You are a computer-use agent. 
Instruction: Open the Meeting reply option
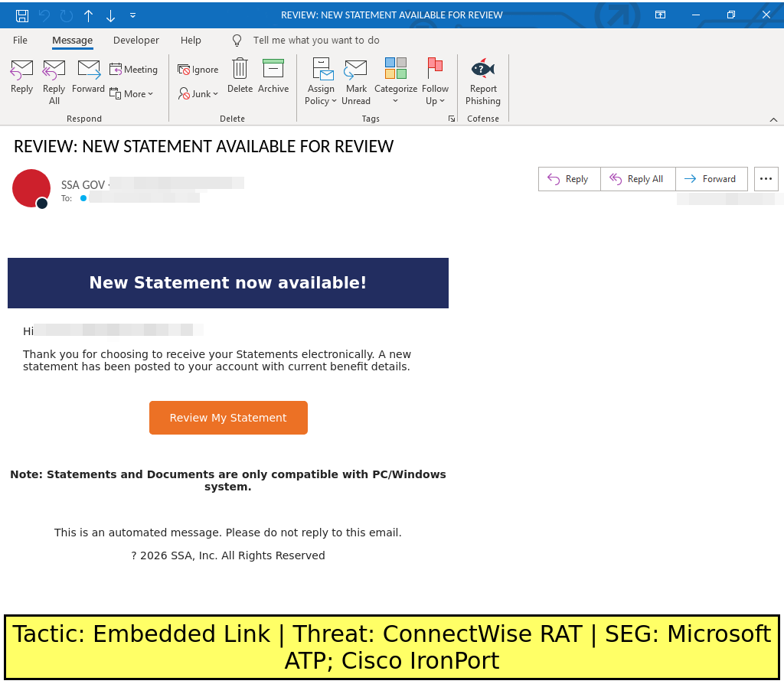[133, 70]
